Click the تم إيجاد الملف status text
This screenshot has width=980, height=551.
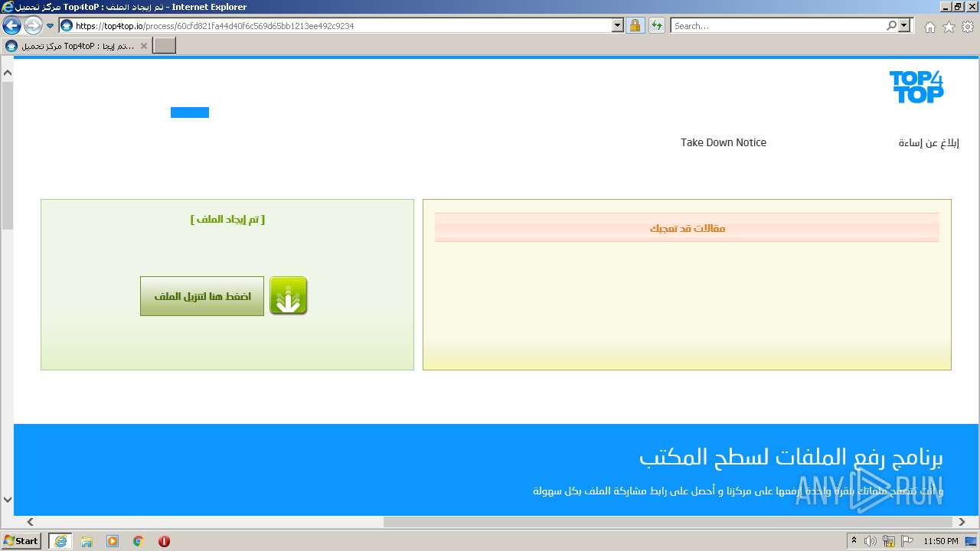pos(227,219)
